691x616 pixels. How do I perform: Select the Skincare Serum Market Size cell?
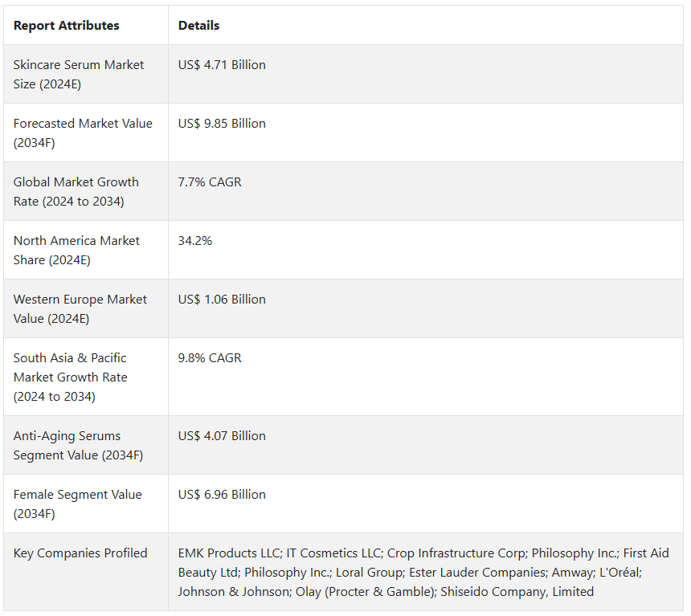tap(79, 74)
